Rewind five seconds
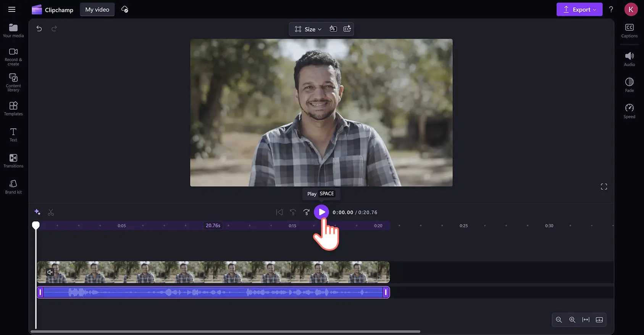The width and height of the screenshot is (644, 335). (293, 212)
